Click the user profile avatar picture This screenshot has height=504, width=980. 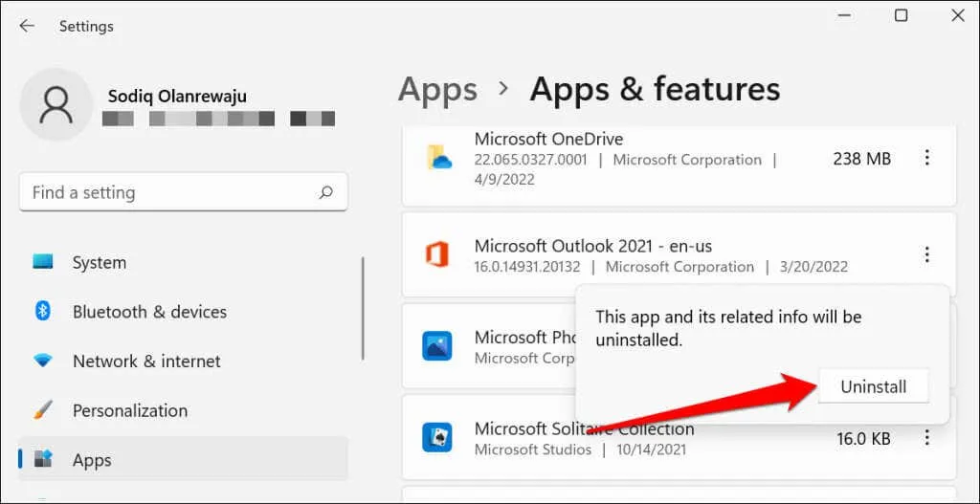56,105
